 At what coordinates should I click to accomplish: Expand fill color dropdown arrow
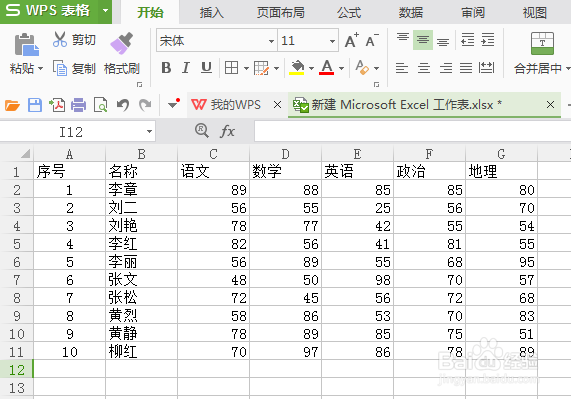click(311, 68)
